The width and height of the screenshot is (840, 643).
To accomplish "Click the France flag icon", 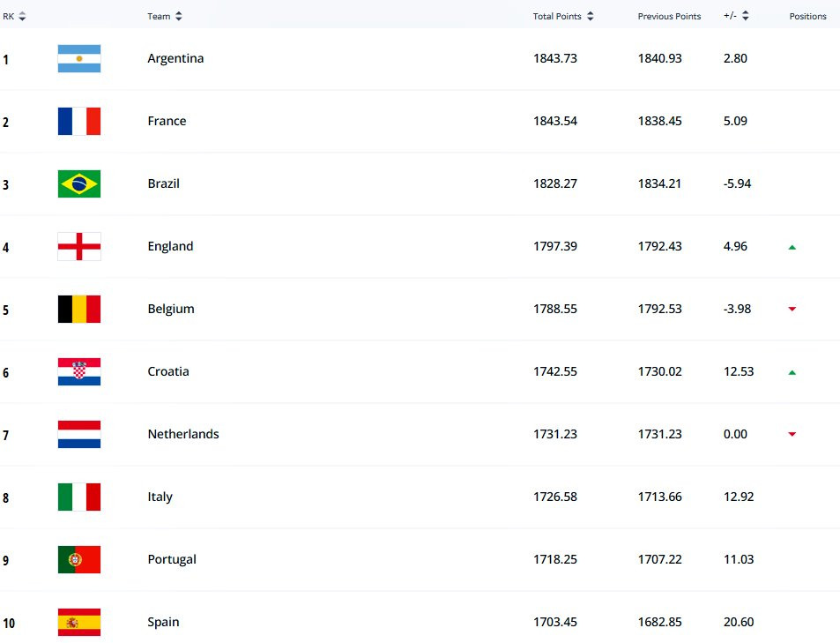I will pos(79,121).
